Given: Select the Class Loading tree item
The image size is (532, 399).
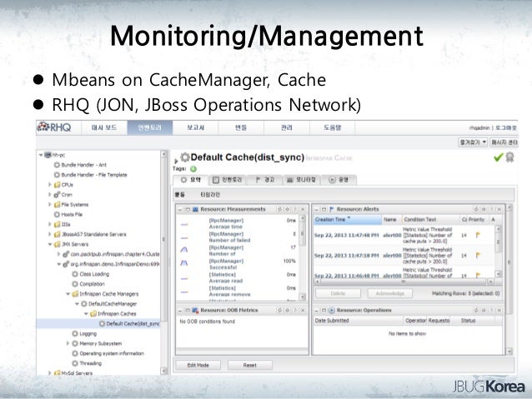Looking at the screenshot, I should 94,274.
